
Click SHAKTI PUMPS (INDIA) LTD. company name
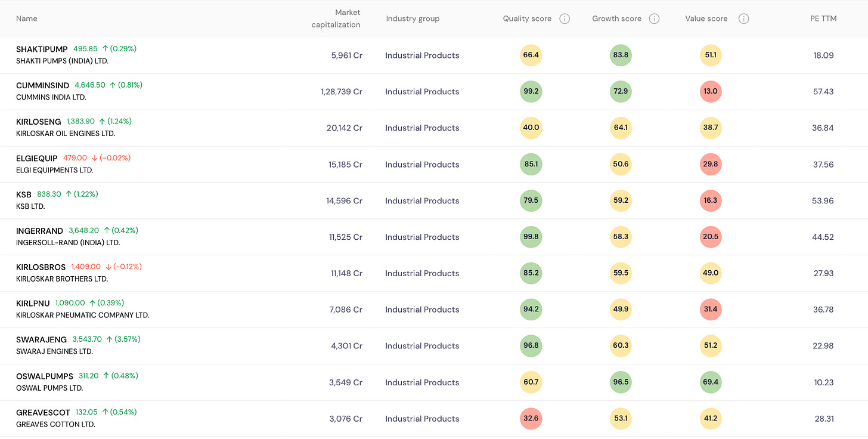coord(62,61)
